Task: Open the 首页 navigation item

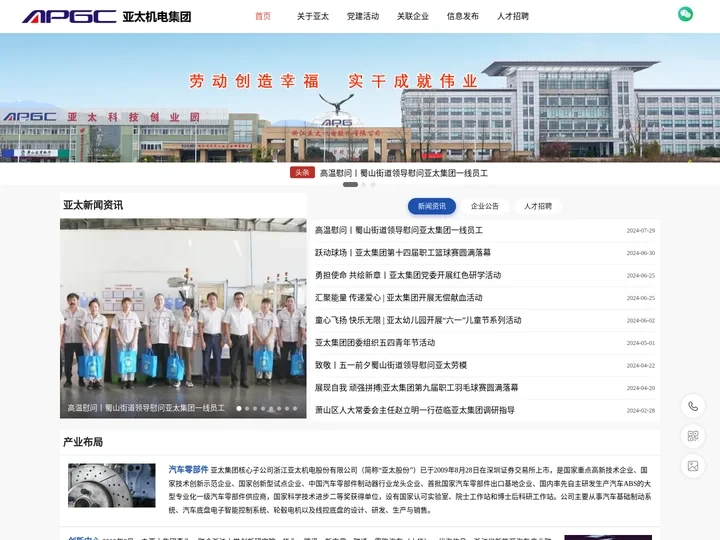Action: tap(263, 17)
